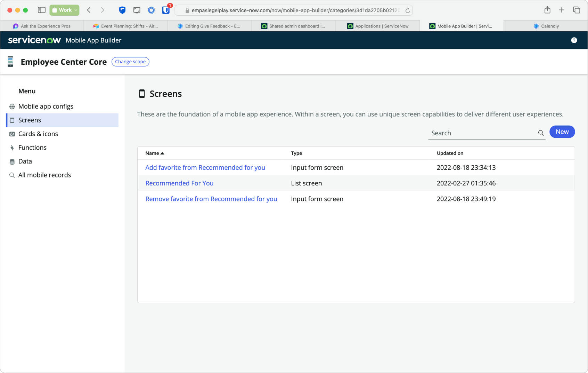The height and width of the screenshot is (373, 588).
Task: Toggle Safari sidebar icon
Action: (x=42, y=10)
